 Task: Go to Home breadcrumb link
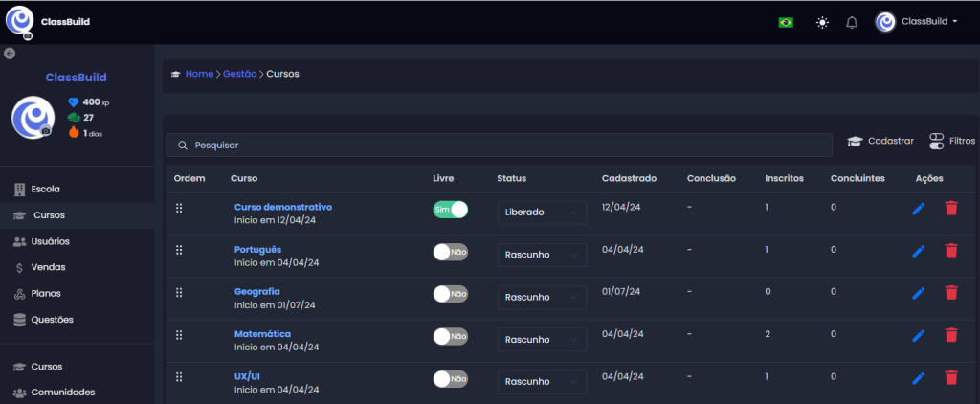point(199,74)
